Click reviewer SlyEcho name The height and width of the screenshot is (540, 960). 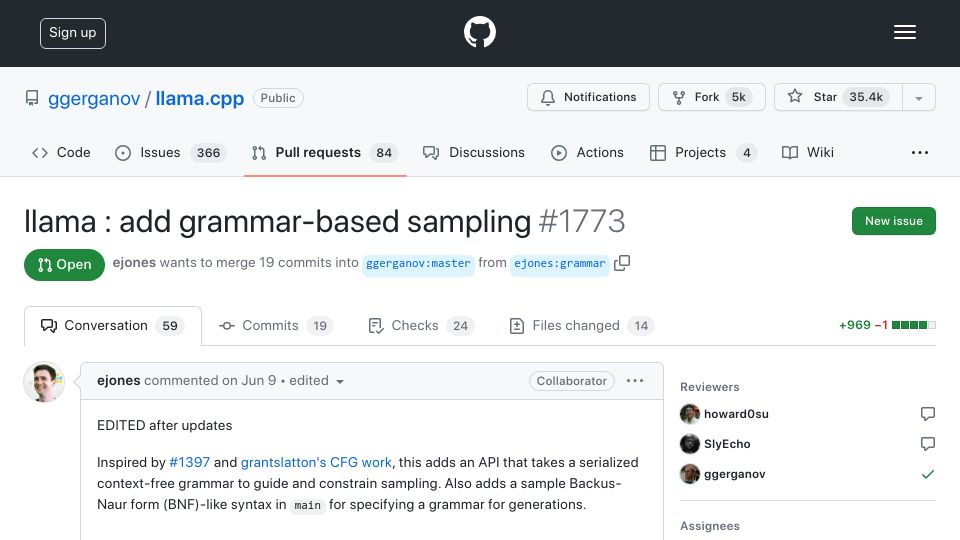point(727,444)
